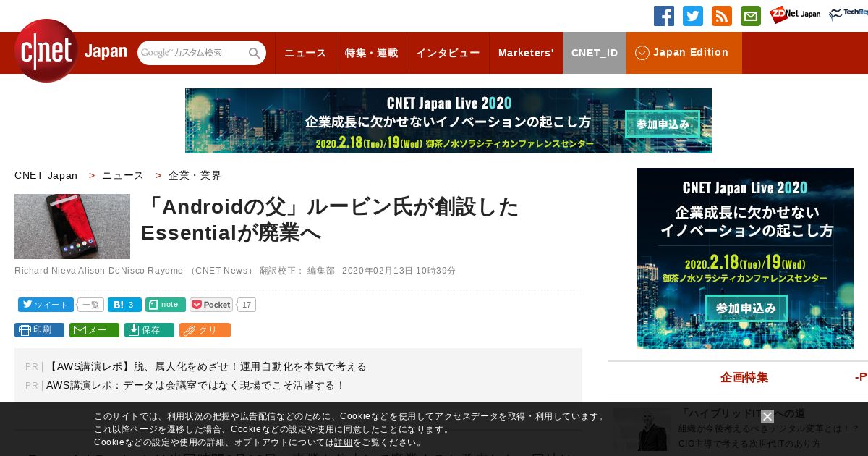
Task: Bookmark the article with the Hatena B! button
Action: (x=124, y=305)
